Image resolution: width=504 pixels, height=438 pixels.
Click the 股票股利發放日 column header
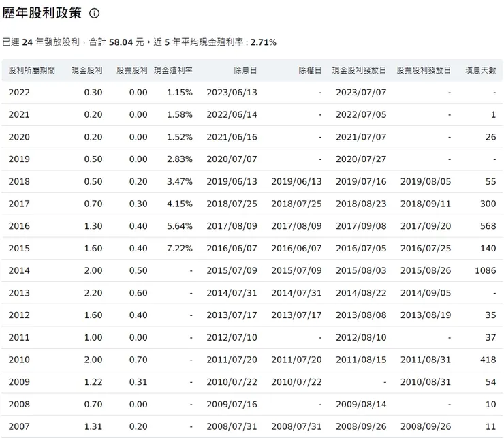point(424,70)
